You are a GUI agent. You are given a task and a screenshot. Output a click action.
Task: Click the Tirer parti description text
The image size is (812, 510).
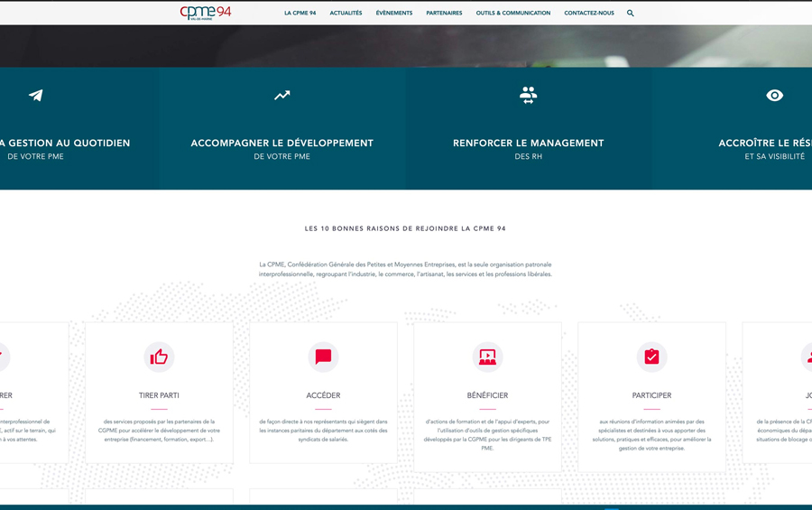pos(159,431)
